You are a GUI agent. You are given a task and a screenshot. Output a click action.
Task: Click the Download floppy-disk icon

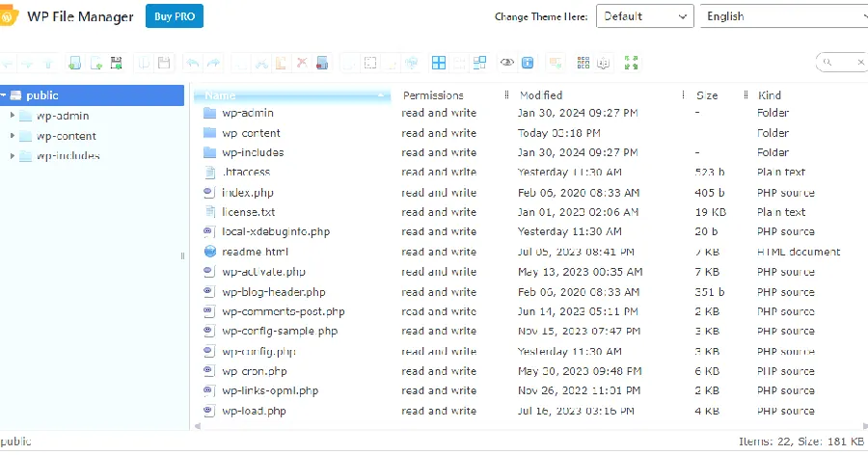click(164, 63)
